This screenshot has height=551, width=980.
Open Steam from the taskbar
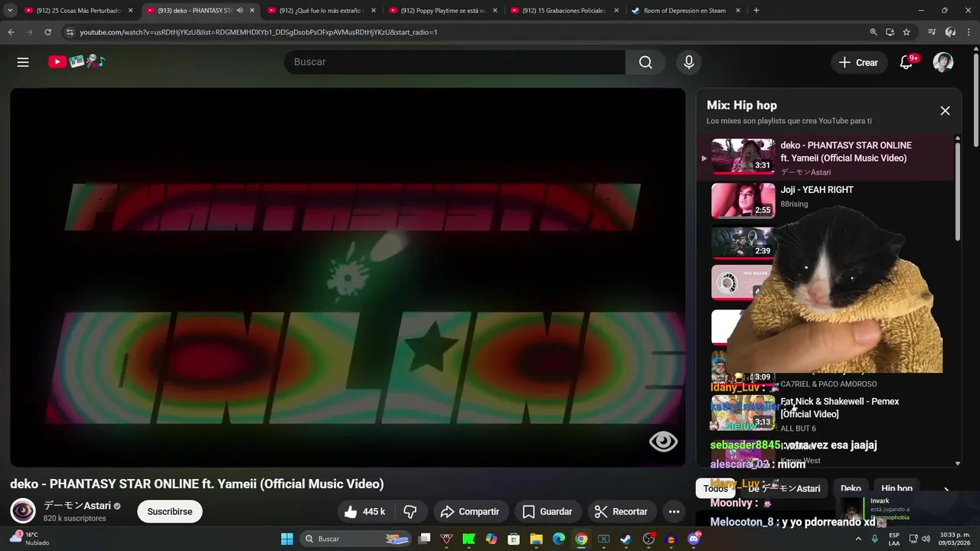(626, 539)
